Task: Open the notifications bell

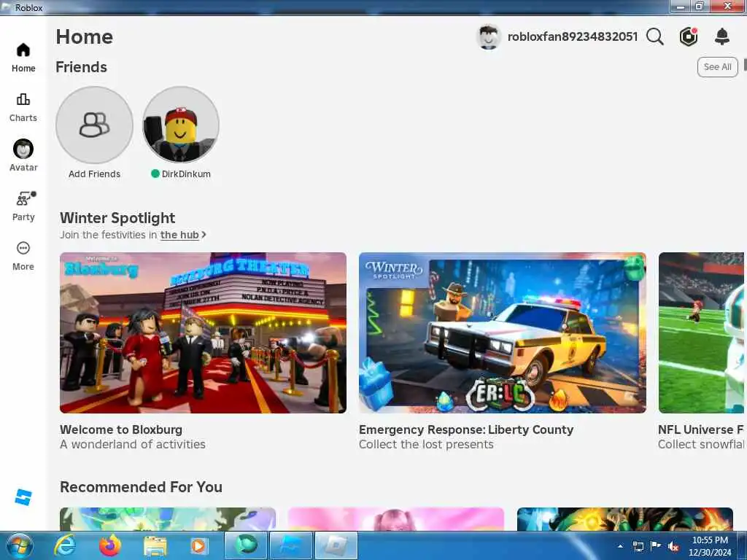Action: (x=722, y=36)
